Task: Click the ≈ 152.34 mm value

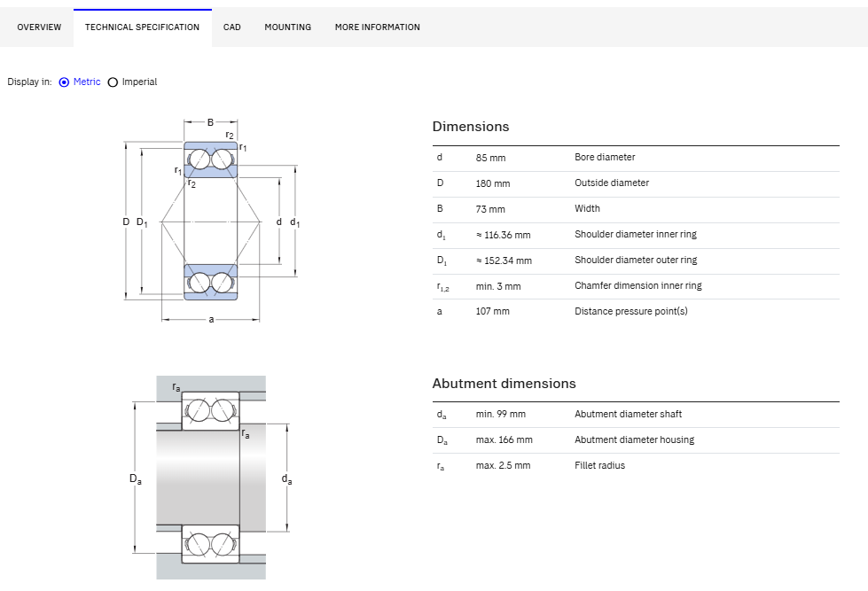Action: click(504, 261)
